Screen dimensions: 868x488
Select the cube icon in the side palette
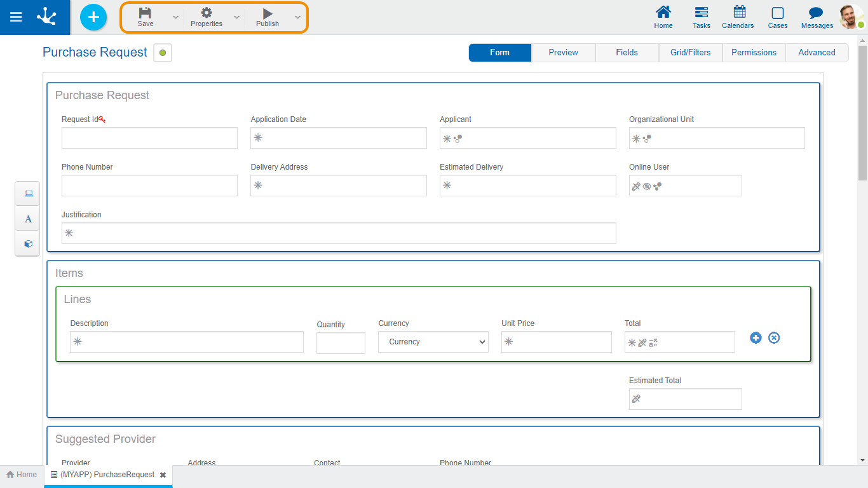pyautogui.click(x=28, y=244)
